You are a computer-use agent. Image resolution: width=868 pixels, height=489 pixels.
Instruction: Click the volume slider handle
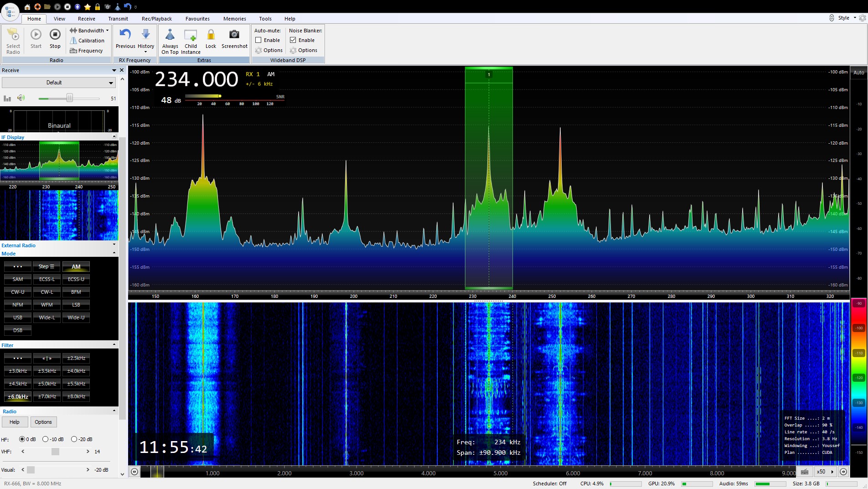[70, 98]
